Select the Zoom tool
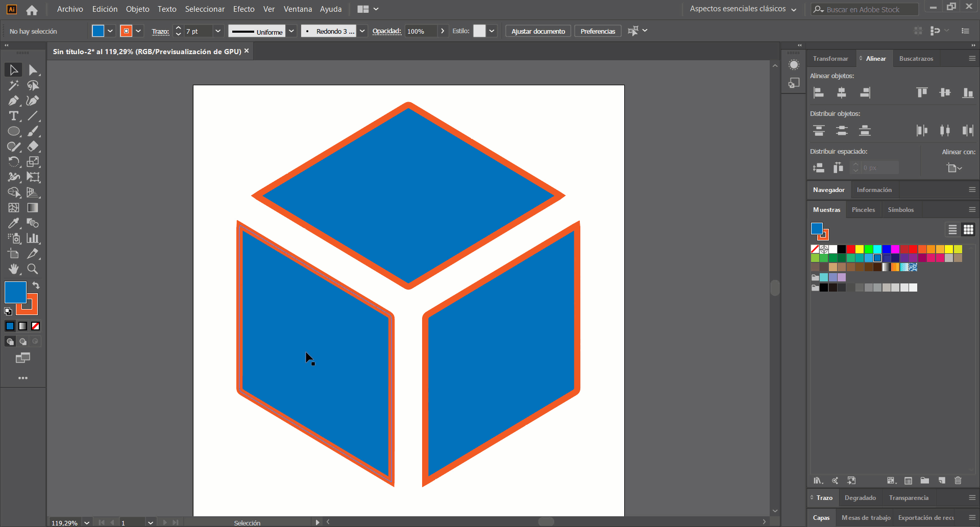Screen dimensions: 980x527 (x=33, y=269)
